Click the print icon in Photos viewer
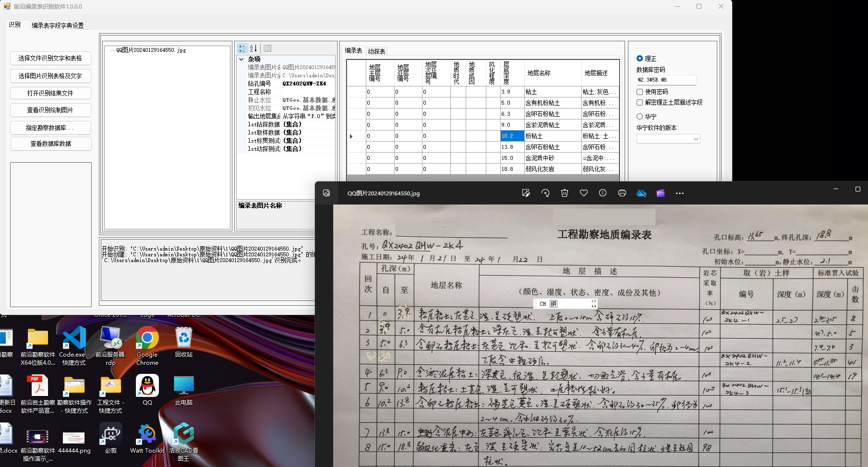This screenshot has width=868, height=467. (x=622, y=193)
